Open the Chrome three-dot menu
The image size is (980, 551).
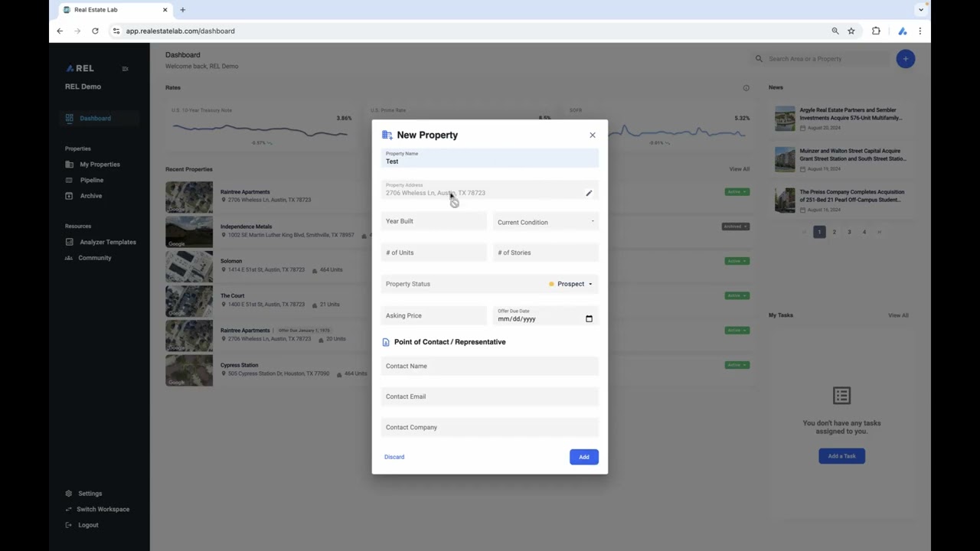[x=920, y=31]
